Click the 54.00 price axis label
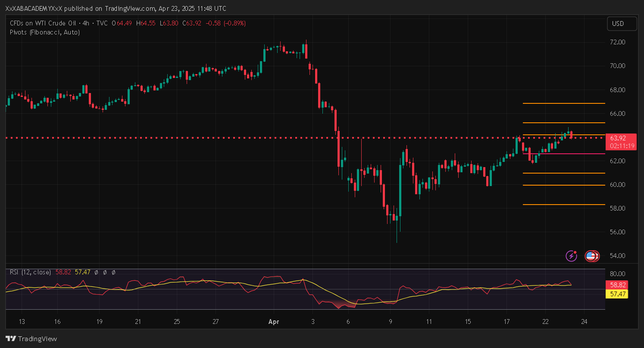The width and height of the screenshot is (644, 348). click(x=618, y=256)
